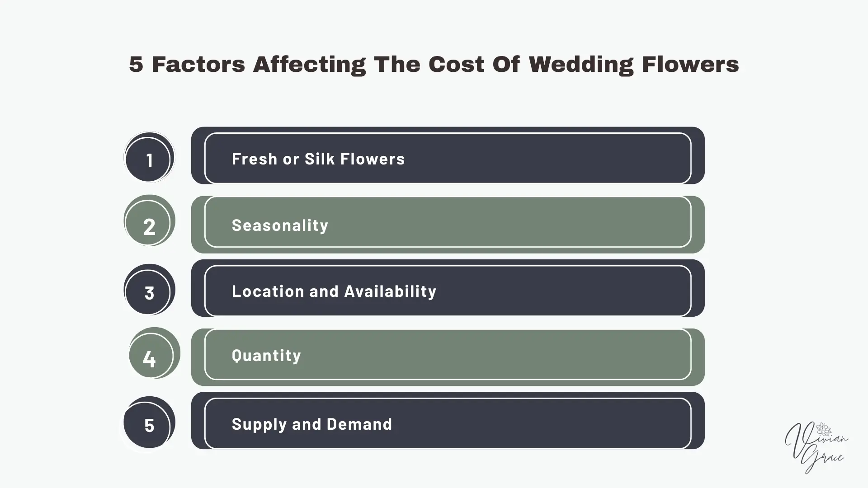Click the numeral 5 in the title
The width and height of the screenshot is (868, 488).
coord(136,64)
